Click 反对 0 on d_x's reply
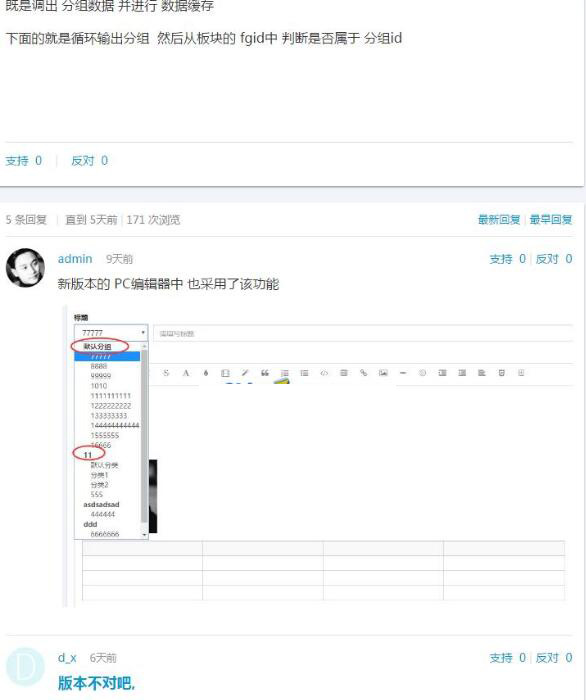The height and width of the screenshot is (700, 586). 554,658
